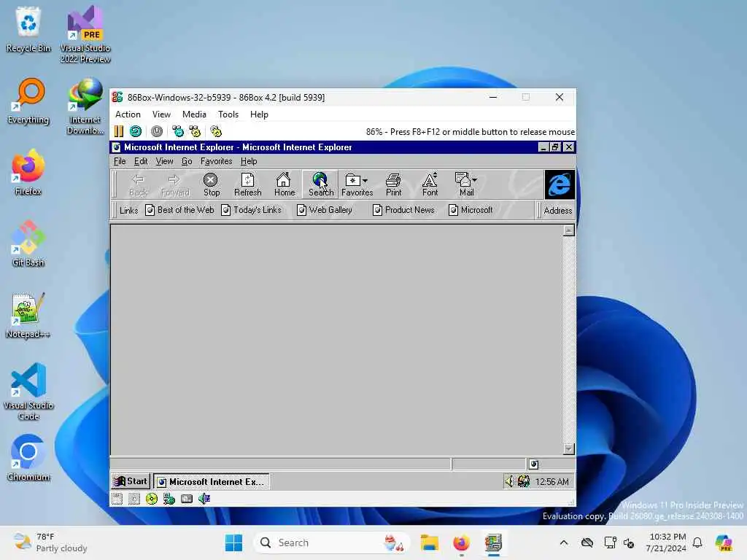Click the security zone icon in IE status bar
The image size is (747, 560).
533,464
